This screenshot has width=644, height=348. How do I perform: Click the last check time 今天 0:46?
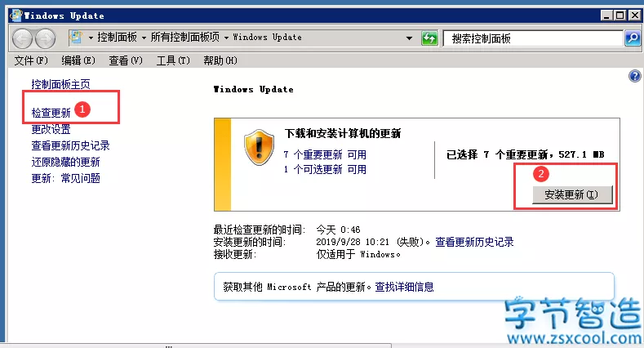click(x=338, y=230)
